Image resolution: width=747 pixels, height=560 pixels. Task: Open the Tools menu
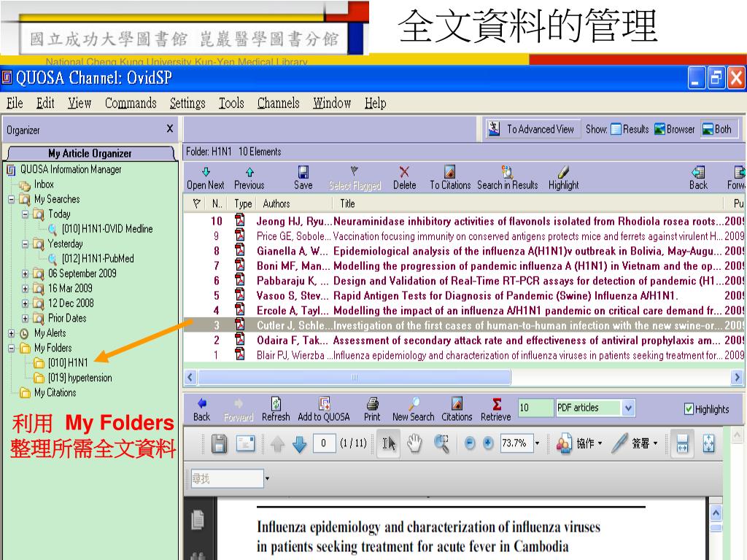pyautogui.click(x=231, y=103)
